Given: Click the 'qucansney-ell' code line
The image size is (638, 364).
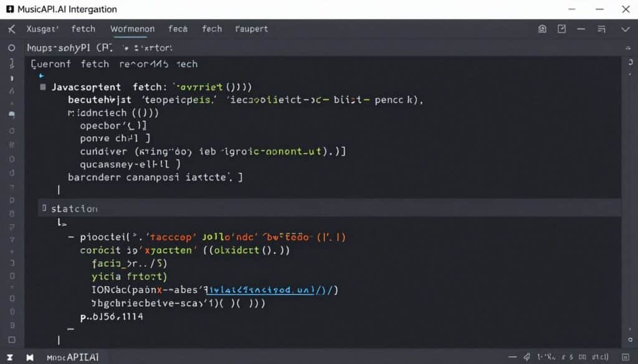Looking at the screenshot, I should point(130,164).
